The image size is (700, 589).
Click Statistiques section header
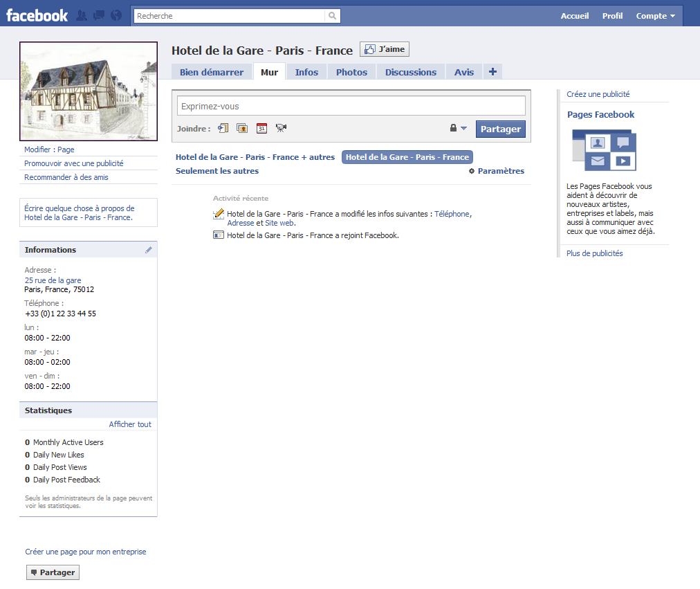click(x=89, y=410)
